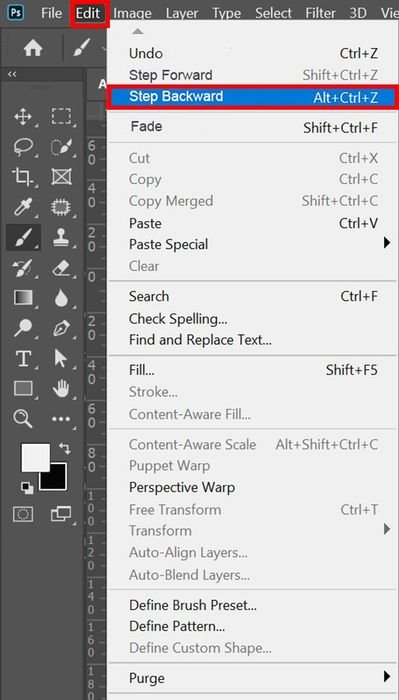Activate the Horizontal Type tool
The image size is (399, 700).
click(x=23, y=358)
